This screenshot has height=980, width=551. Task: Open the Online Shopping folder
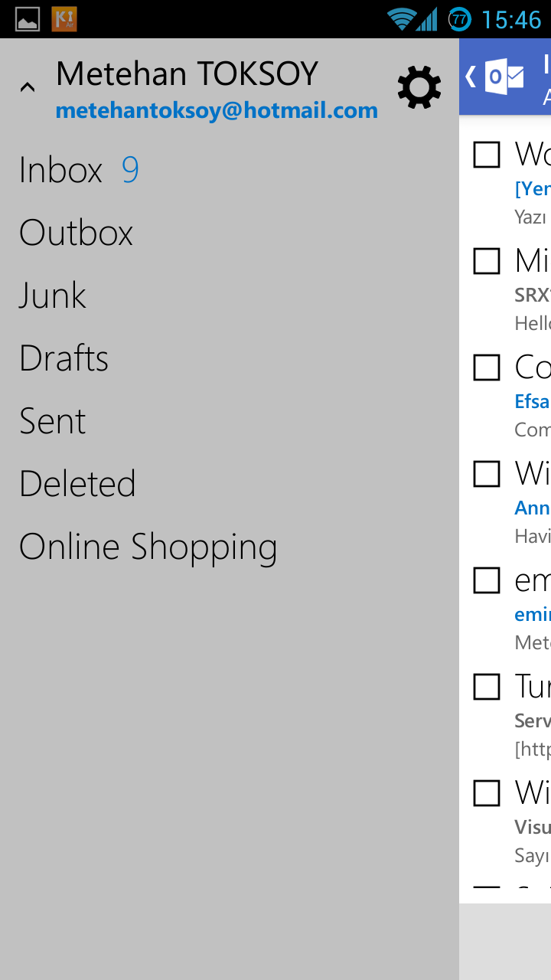[x=148, y=547]
